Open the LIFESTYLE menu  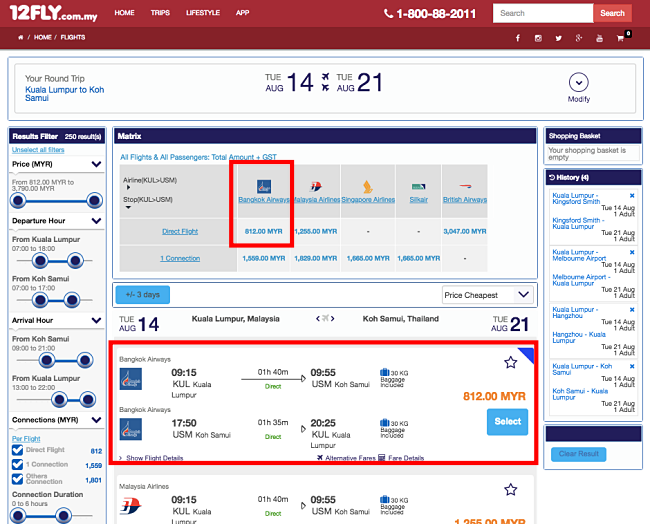pyautogui.click(x=203, y=13)
